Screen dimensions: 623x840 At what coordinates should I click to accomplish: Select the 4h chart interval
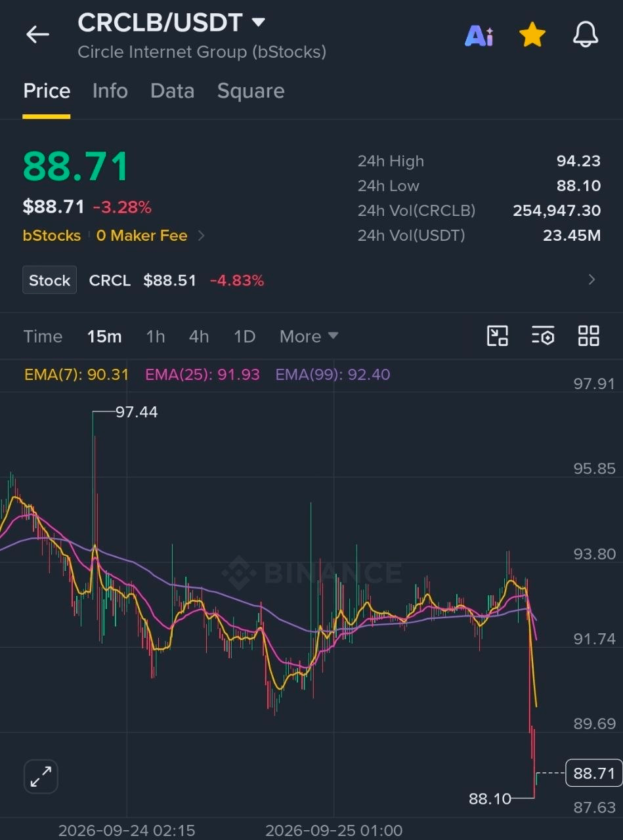pos(199,337)
